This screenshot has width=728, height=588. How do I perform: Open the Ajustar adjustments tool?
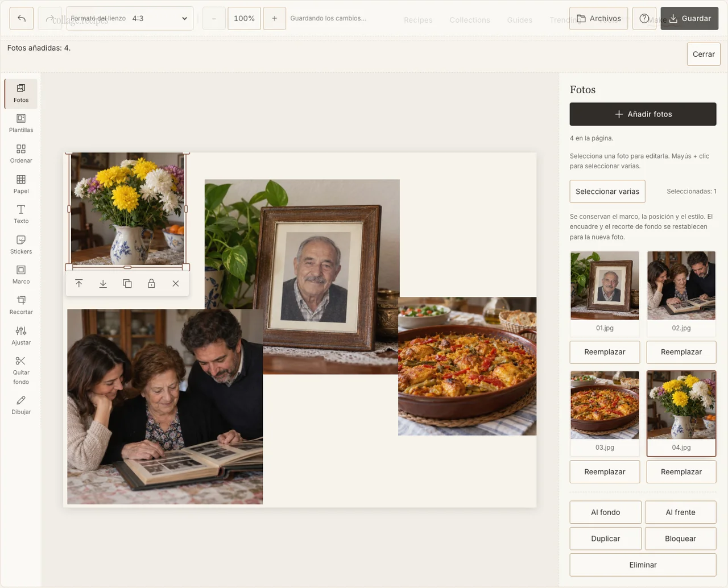(21, 336)
